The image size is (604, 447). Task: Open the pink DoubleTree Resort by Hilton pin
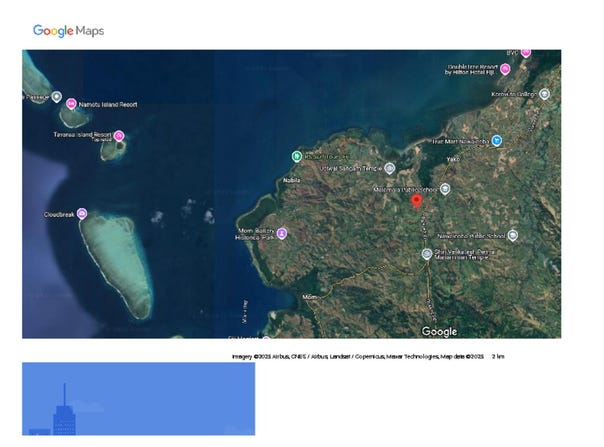click(x=505, y=69)
